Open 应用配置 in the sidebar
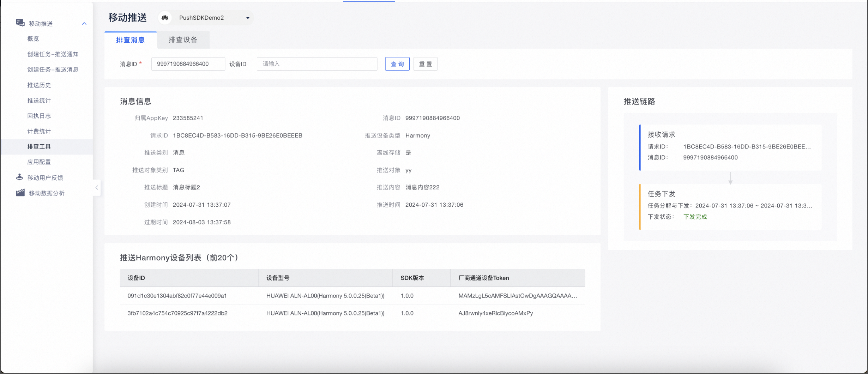The width and height of the screenshot is (868, 374). pos(39,162)
